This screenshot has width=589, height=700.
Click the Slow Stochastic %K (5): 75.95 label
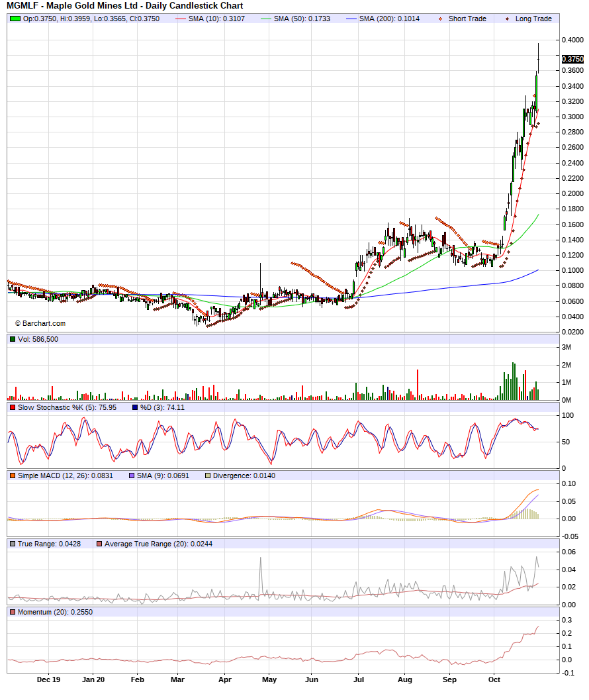click(67, 407)
